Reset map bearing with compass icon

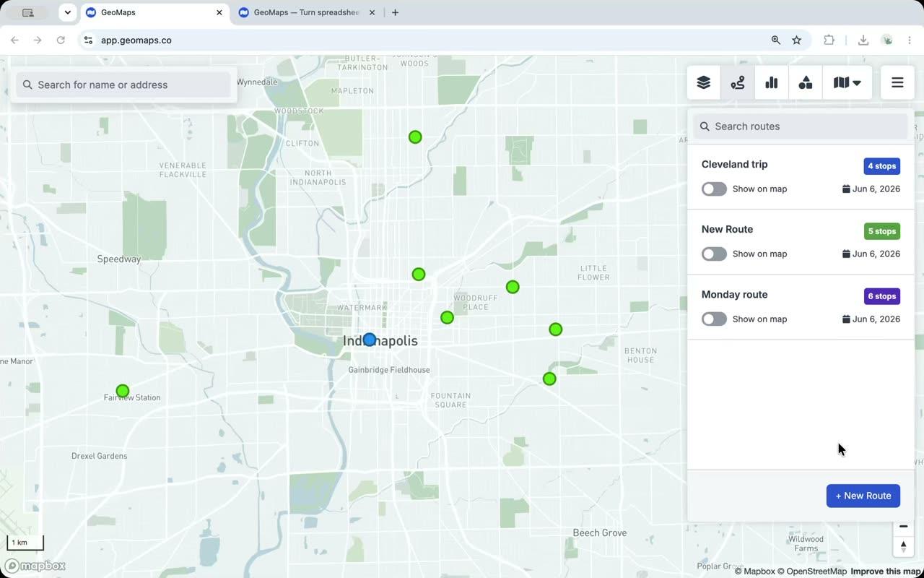[x=903, y=547]
